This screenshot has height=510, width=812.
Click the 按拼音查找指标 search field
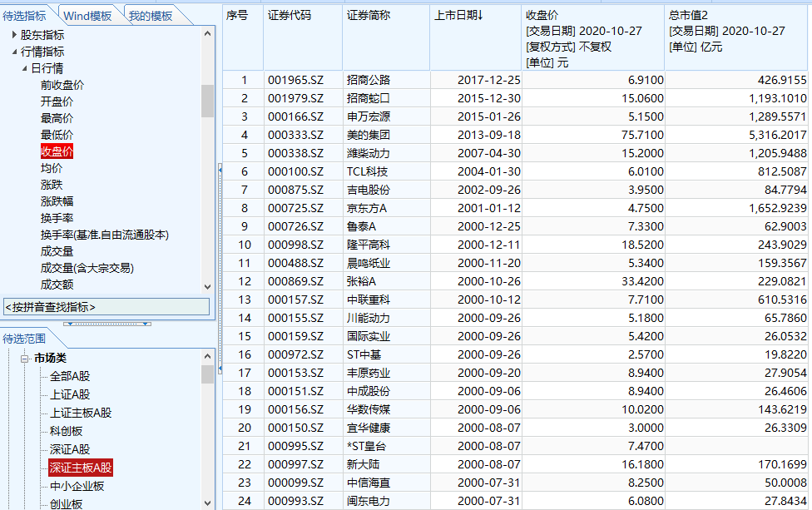click(x=106, y=307)
